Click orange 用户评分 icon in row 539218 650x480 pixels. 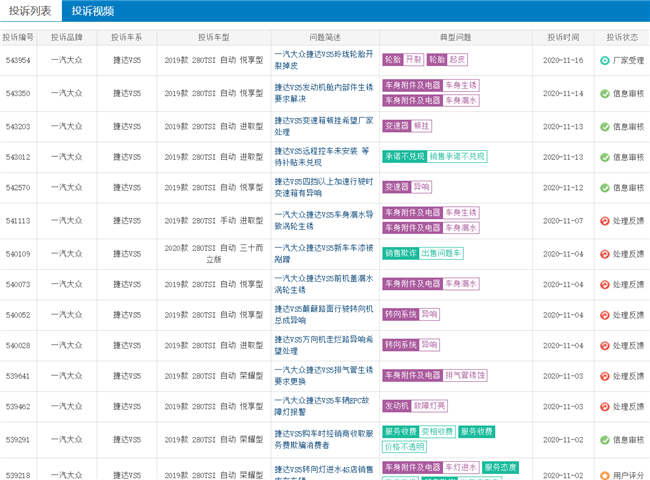click(x=605, y=475)
